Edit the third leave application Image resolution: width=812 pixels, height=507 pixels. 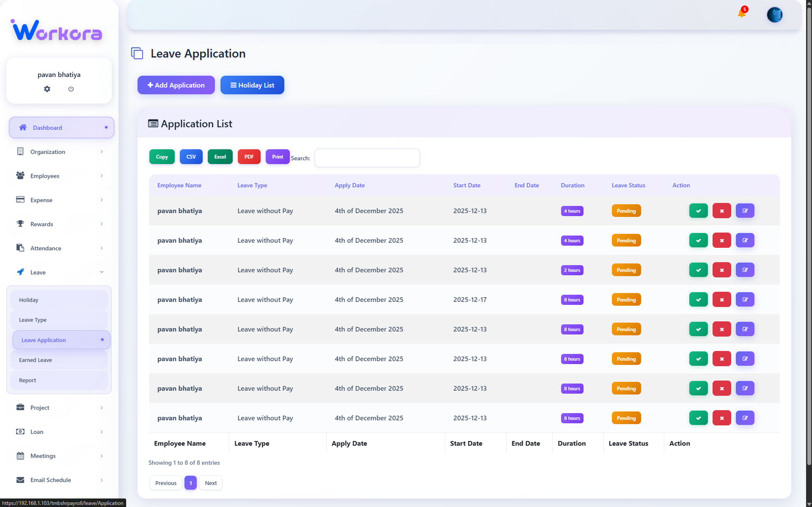[x=745, y=270]
